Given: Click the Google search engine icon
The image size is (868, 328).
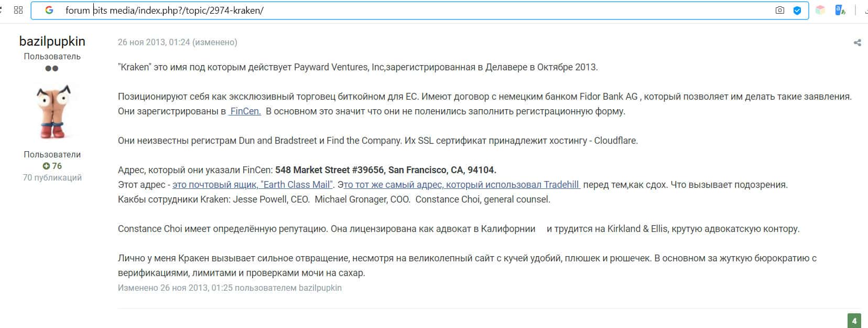Looking at the screenshot, I should (49, 10).
